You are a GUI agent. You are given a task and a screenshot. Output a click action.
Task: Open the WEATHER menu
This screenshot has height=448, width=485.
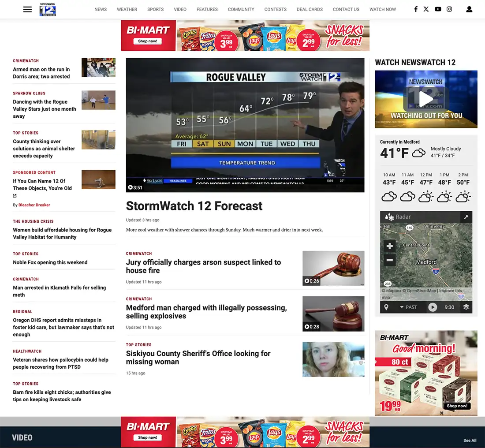tap(127, 9)
